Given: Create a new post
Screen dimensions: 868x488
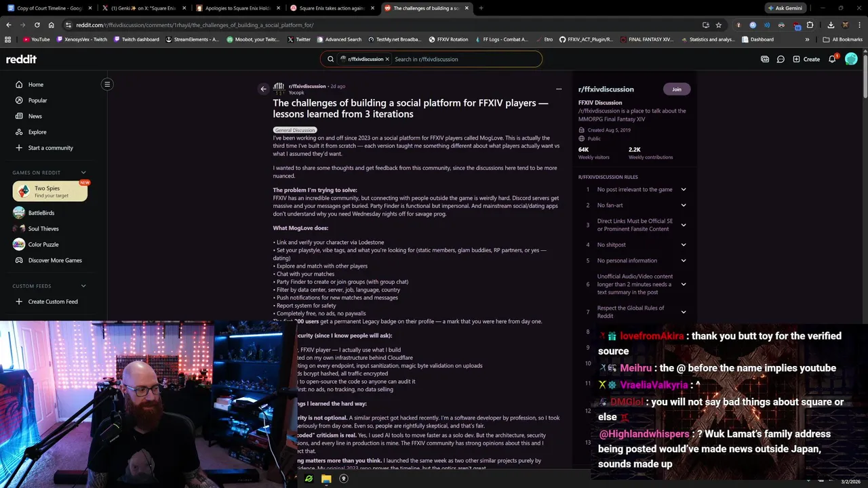Looking at the screenshot, I should click(806, 59).
